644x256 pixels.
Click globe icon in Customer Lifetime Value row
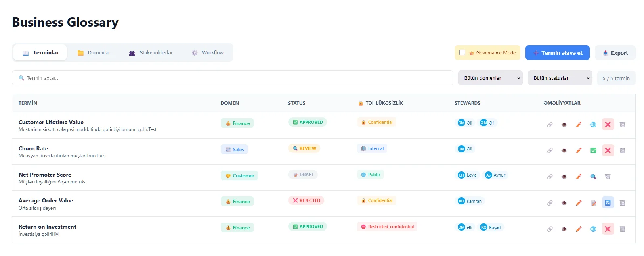(593, 125)
